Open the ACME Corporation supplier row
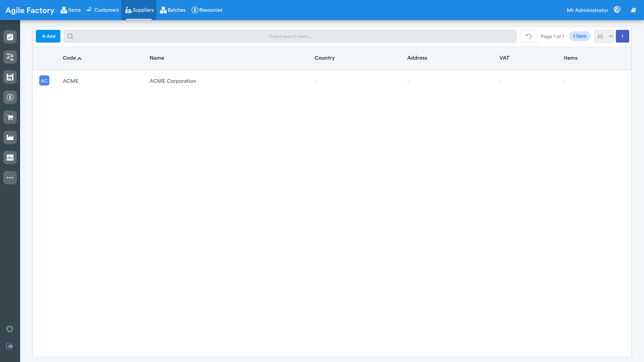The image size is (644, 362). point(332,81)
